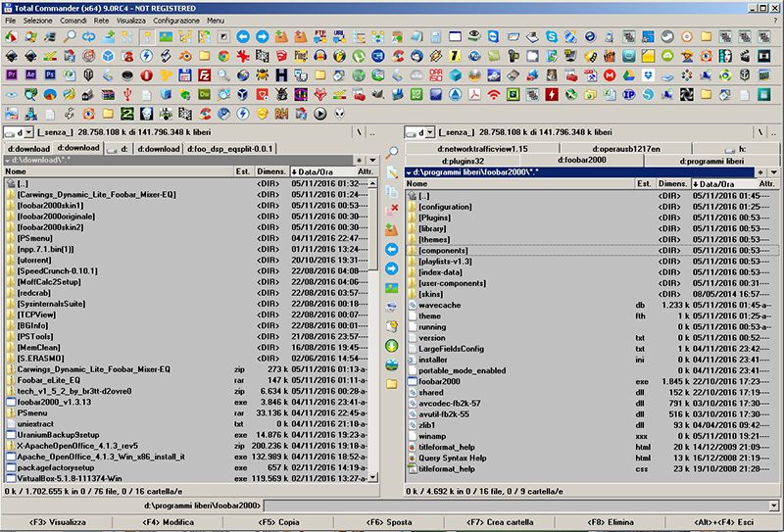Go to root in right panel
The image size is (784, 532).
[760, 132]
